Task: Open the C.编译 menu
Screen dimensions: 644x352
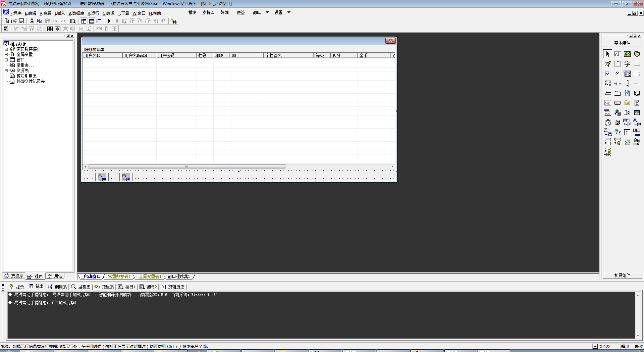Action: (x=108, y=13)
